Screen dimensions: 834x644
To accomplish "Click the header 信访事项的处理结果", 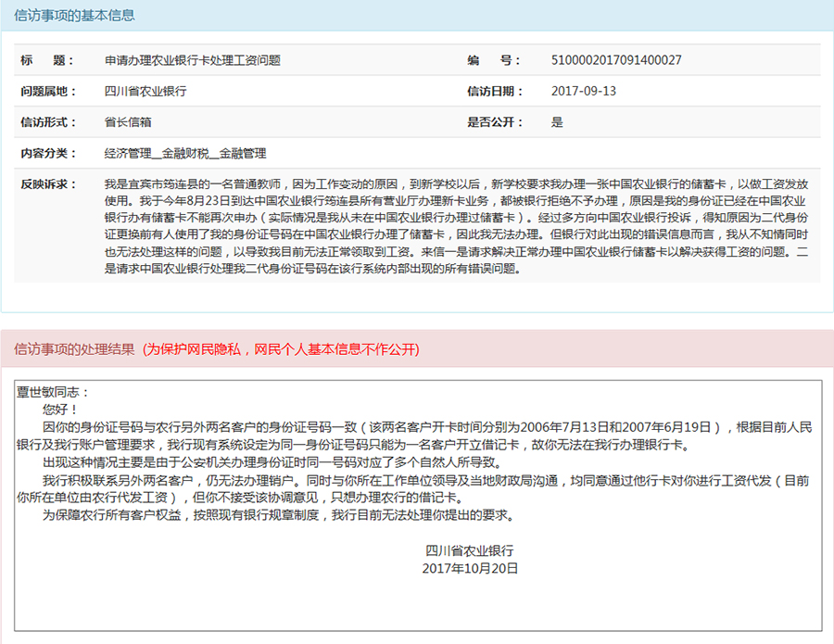I will click(74, 349).
